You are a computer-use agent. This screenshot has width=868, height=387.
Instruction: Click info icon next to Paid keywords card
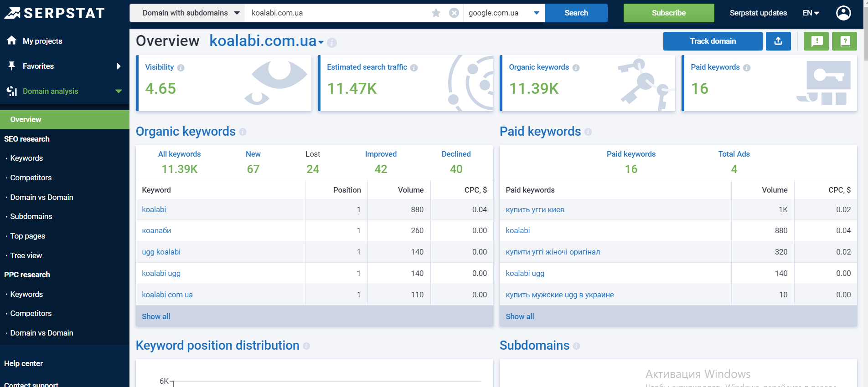tap(747, 68)
